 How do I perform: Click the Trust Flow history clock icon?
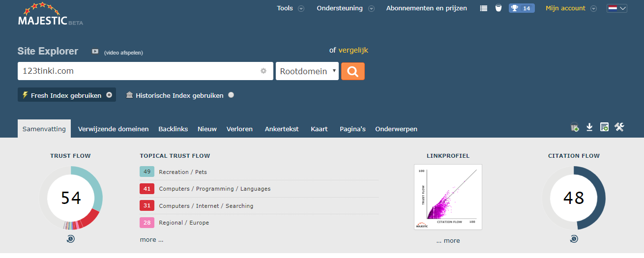(x=71, y=239)
